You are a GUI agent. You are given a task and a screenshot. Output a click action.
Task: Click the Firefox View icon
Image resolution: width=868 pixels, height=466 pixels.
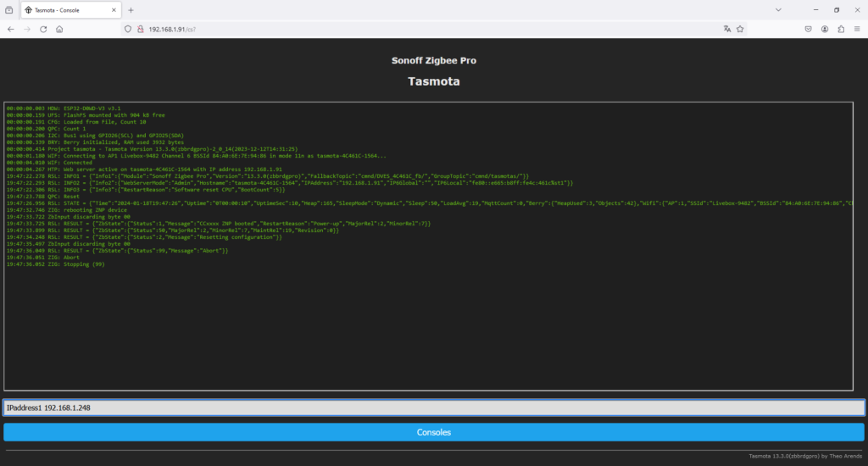tap(9, 9)
